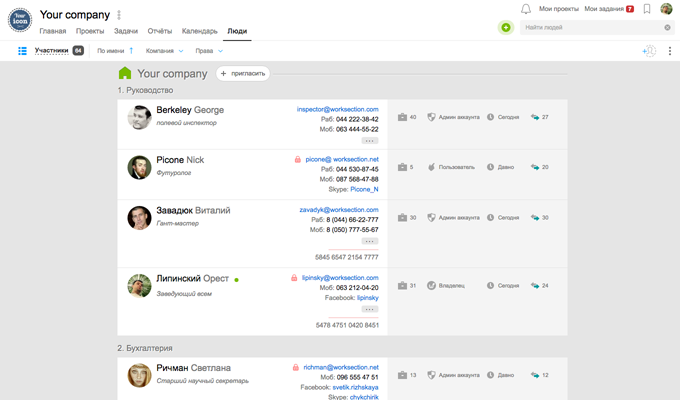Click the green home icon next to Your company

[x=125, y=73]
